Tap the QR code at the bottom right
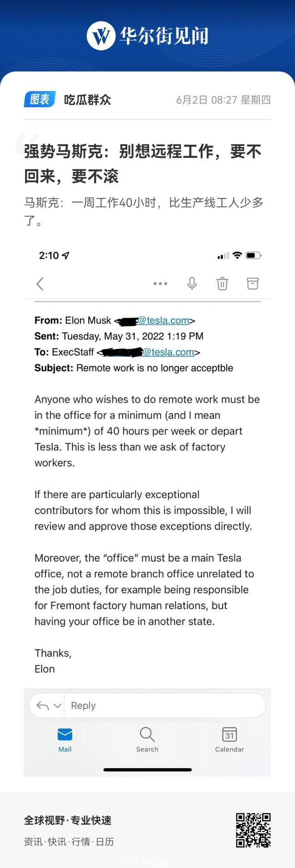Screen dimensions: 295x868 (x=253, y=830)
